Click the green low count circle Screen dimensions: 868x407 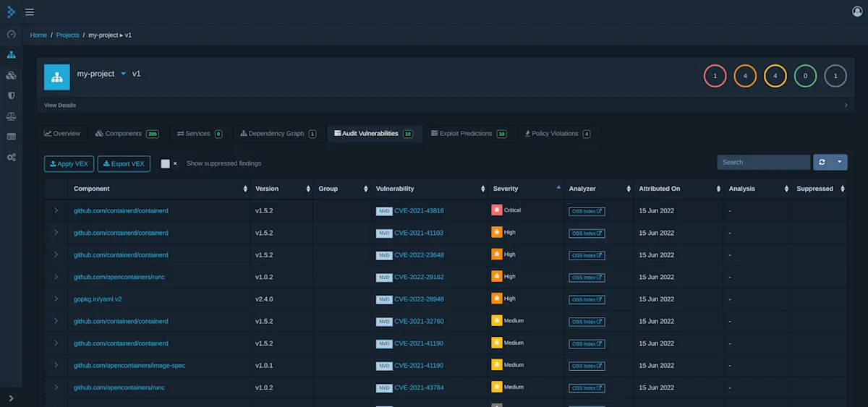tap(805, 76)
